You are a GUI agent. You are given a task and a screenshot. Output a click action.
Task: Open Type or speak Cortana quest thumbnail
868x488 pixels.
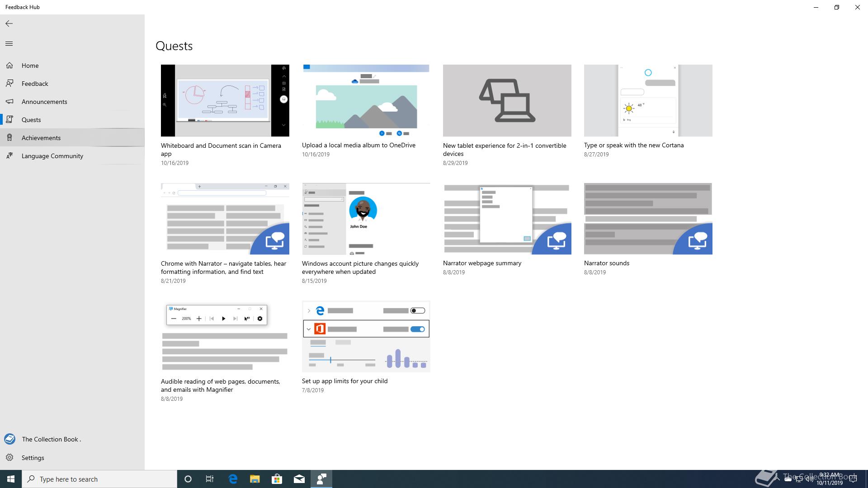click(648, 100)
